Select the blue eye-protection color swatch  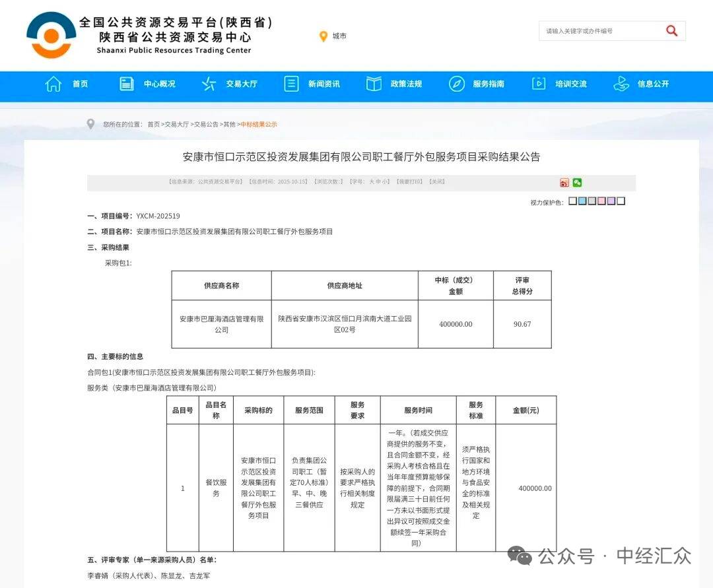[582, 201]
